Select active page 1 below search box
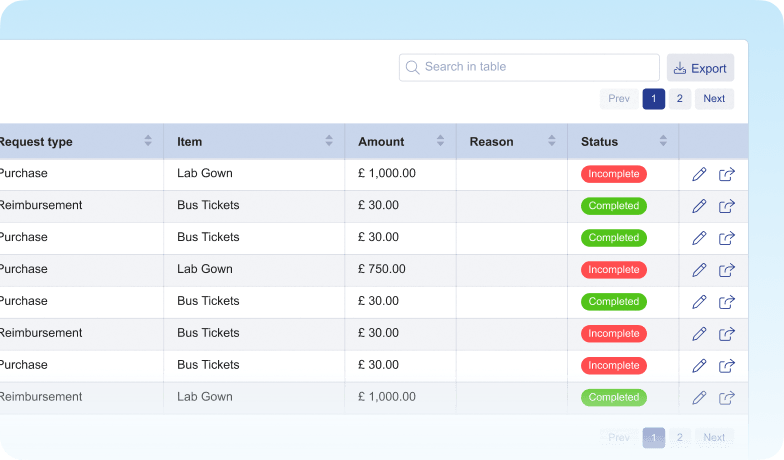This screenshot has width=784, height=460. [x=654, y=99]
